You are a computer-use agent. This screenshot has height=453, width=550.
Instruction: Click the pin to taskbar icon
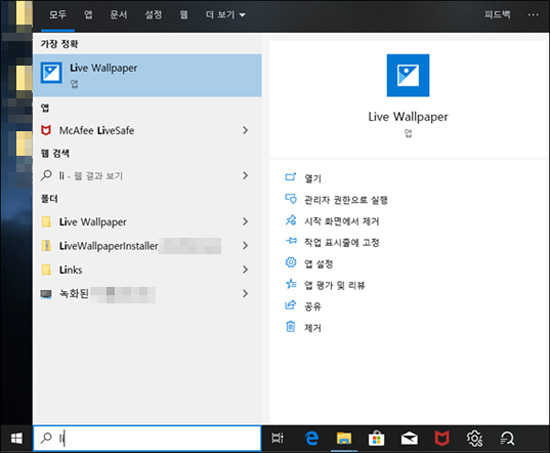[291, 241]
